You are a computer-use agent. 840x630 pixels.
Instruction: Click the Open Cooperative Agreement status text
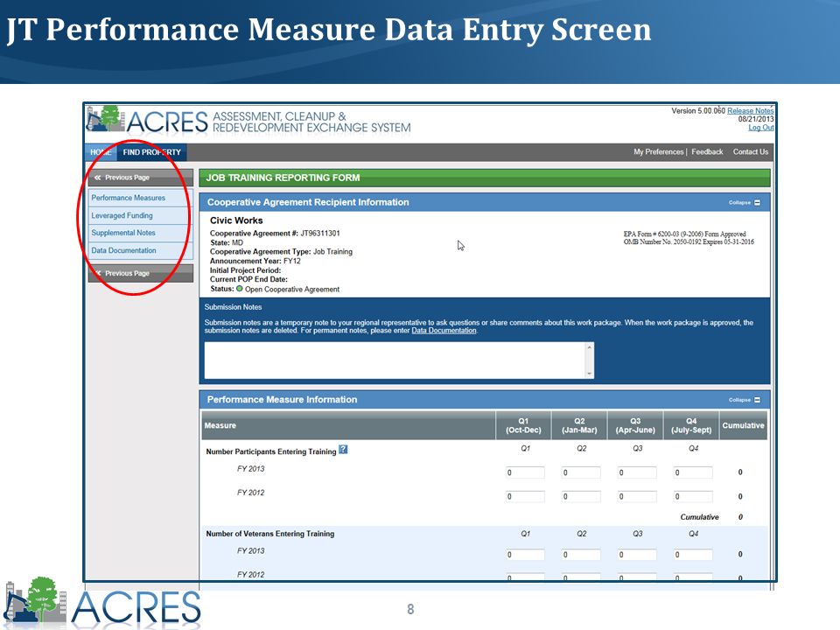[x=292, y=290]
